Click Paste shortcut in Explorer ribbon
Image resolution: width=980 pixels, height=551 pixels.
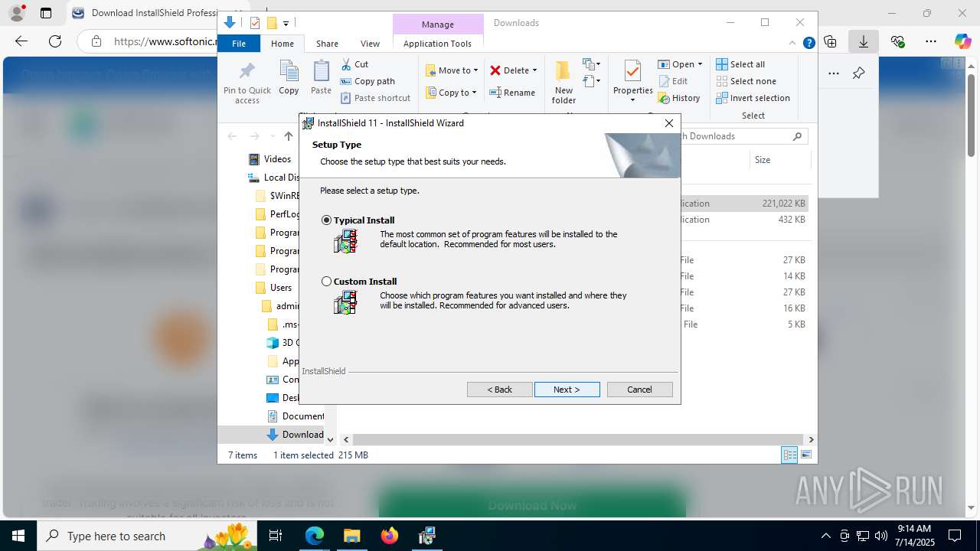point(375,98)
